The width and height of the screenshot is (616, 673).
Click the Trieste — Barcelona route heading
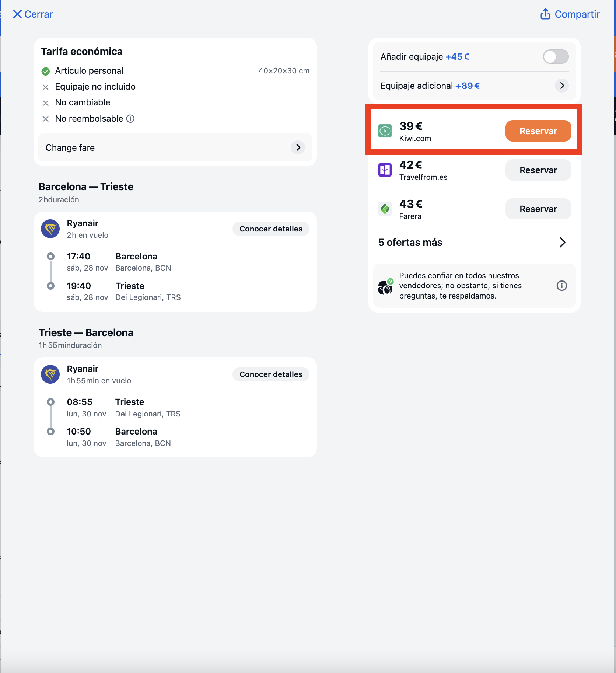pos(86,332)
